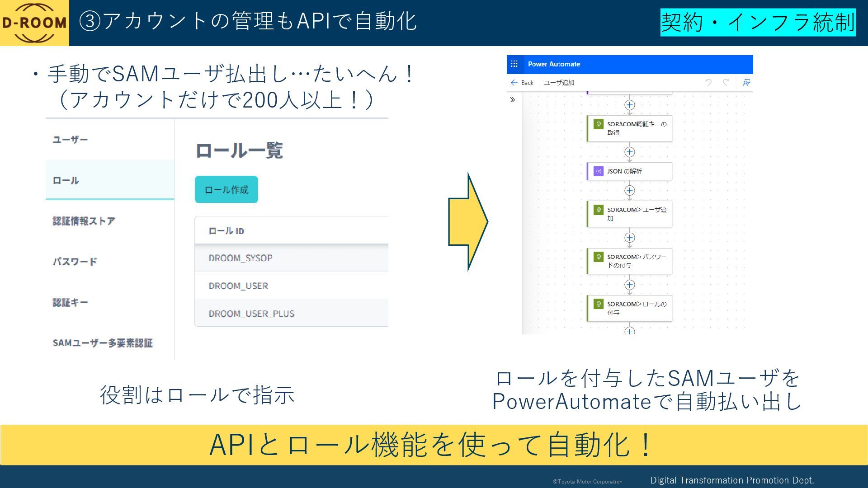Image resolution: width=868 pixels, height=488 pixels.
Task: Open the パスワード sidebar tab
Action: pyautogui.click(x=110, y=262)
